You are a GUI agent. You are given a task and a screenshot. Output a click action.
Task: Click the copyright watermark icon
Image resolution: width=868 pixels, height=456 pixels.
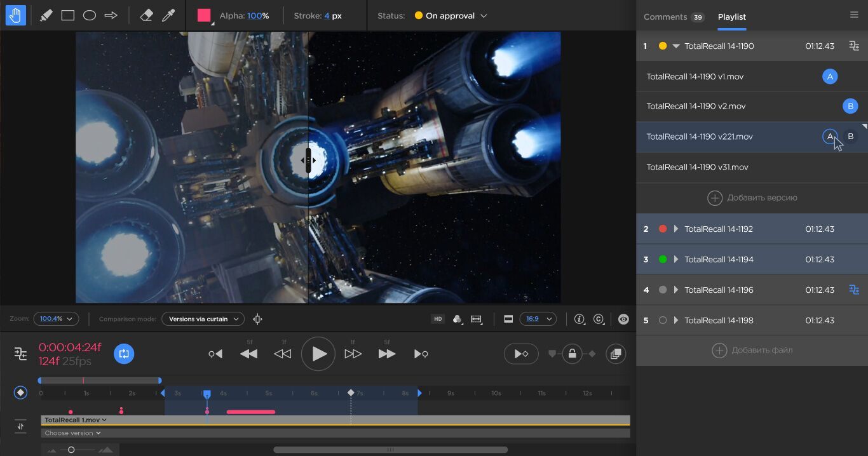[x=599, y=319]
